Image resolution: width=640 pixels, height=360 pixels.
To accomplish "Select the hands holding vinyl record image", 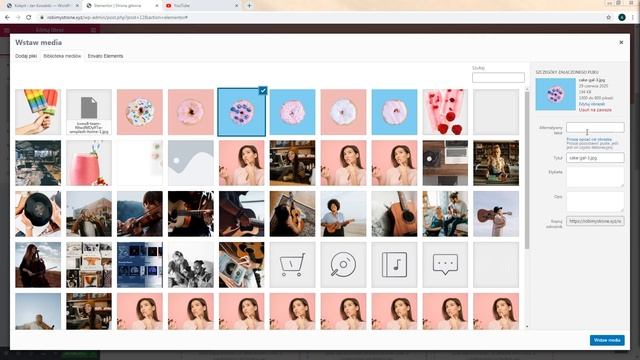I will (38, 214).
